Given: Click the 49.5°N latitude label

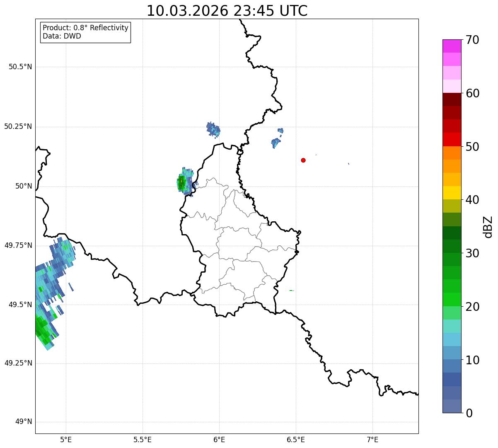Looking at the screenshot, I should 20,305.
